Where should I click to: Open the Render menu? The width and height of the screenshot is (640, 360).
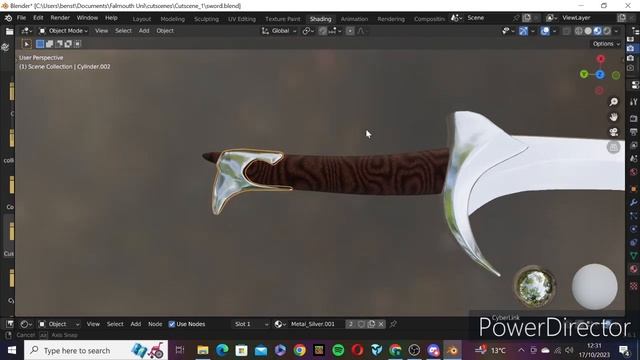60,18
